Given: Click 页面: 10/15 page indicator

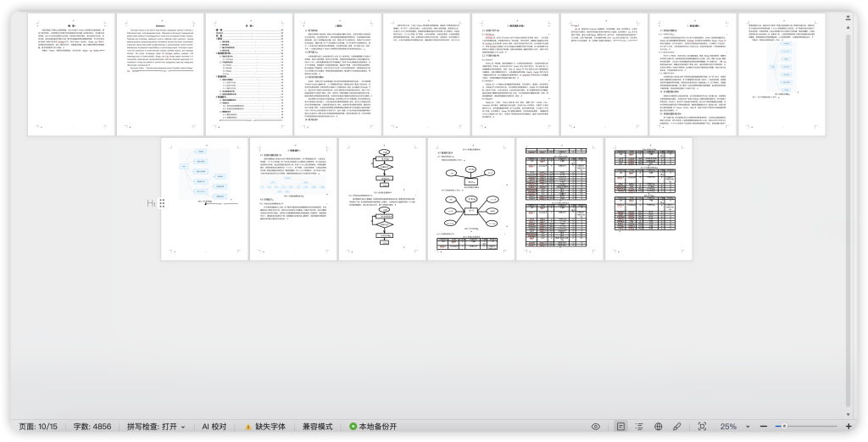Looking at the screenshot, I should pyautogui.click(x=38, y=427).
